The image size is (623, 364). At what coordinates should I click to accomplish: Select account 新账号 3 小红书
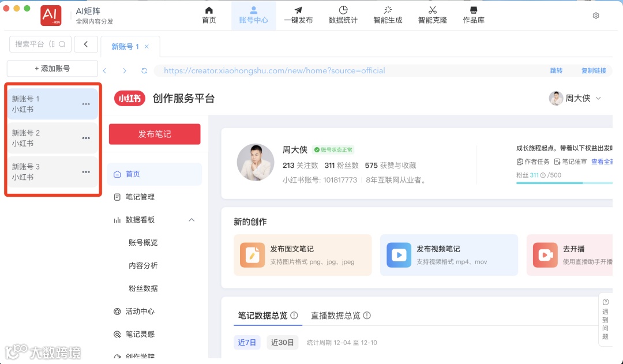pos(52,172)
